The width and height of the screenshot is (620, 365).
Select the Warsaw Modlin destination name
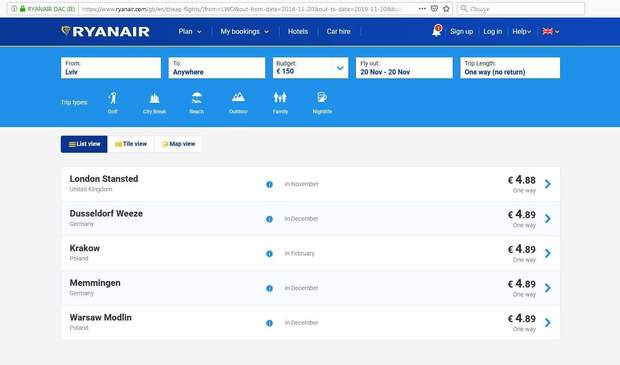(100, 318)
